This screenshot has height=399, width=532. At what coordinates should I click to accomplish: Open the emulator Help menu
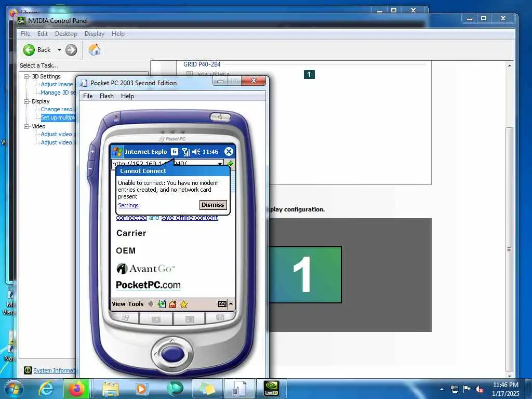click(128, 96)
